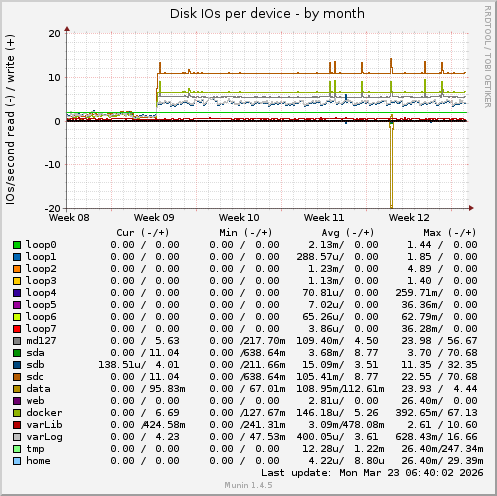The width and height of the screenshot is (497, 496).
Task: Click the web purple legend swatch
Action: coord(17,401)
